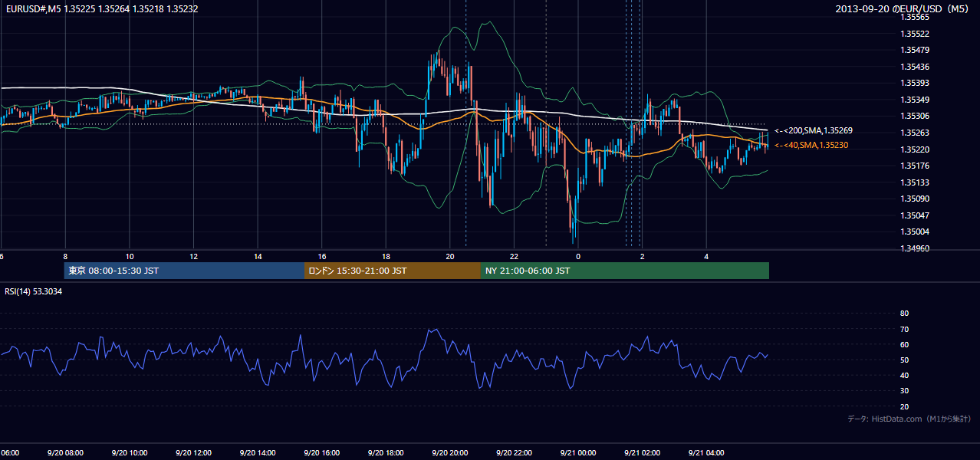The height and width of the screenshot is (460, 980).
Task: Click RSI scale value 30
Action: (904, 391)
